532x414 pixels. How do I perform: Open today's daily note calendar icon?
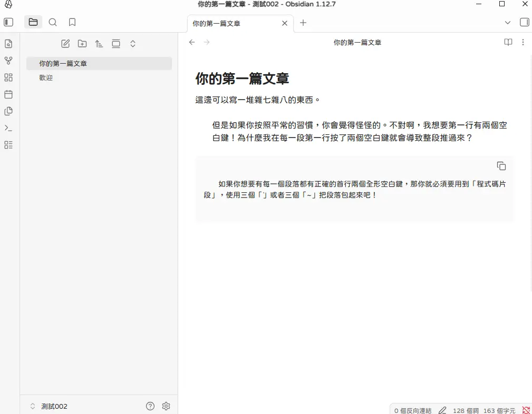point(8,94)
